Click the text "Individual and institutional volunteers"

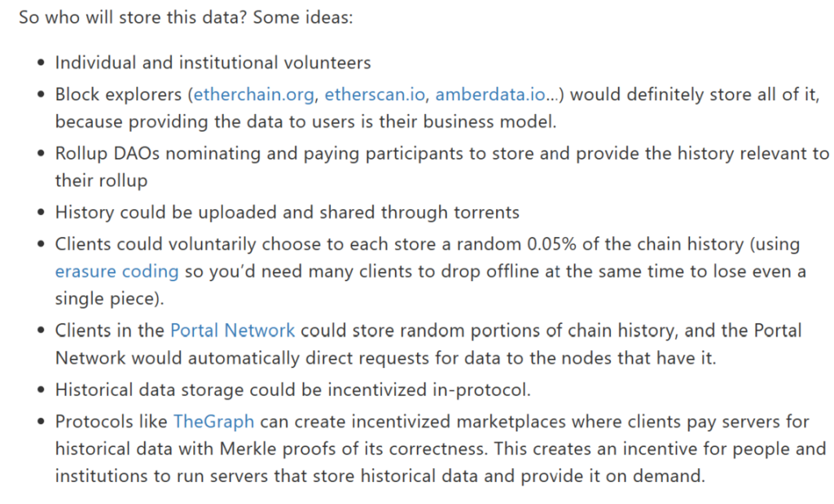(x=213, y=63)
